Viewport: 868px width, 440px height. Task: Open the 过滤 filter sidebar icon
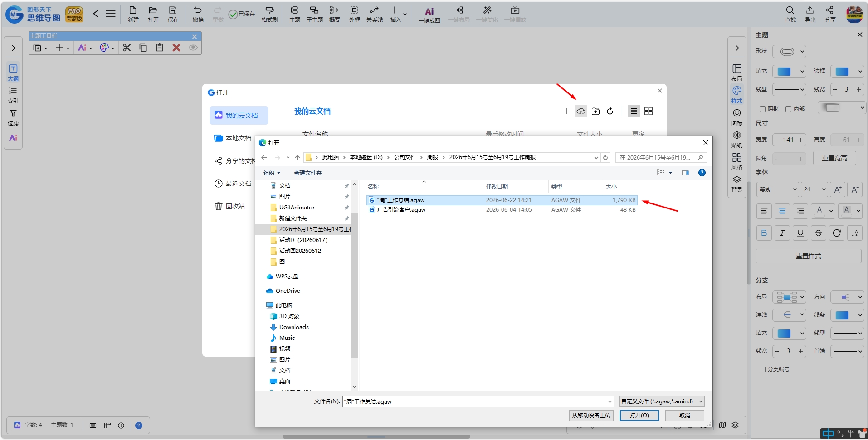tap(13, 117)
